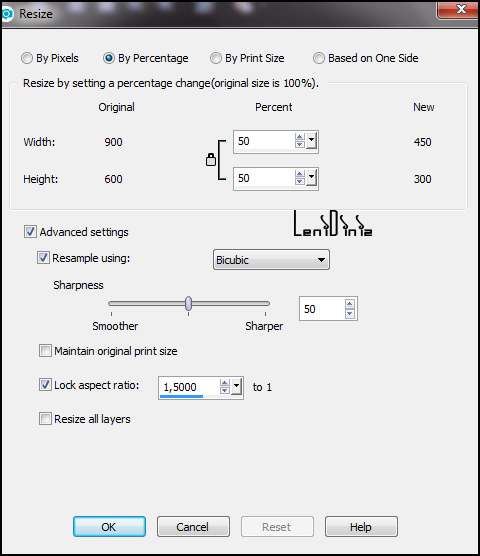480x556 pixels.
Task: Expand the width percent dropdown arrow
Action: (x=311, y=141)
